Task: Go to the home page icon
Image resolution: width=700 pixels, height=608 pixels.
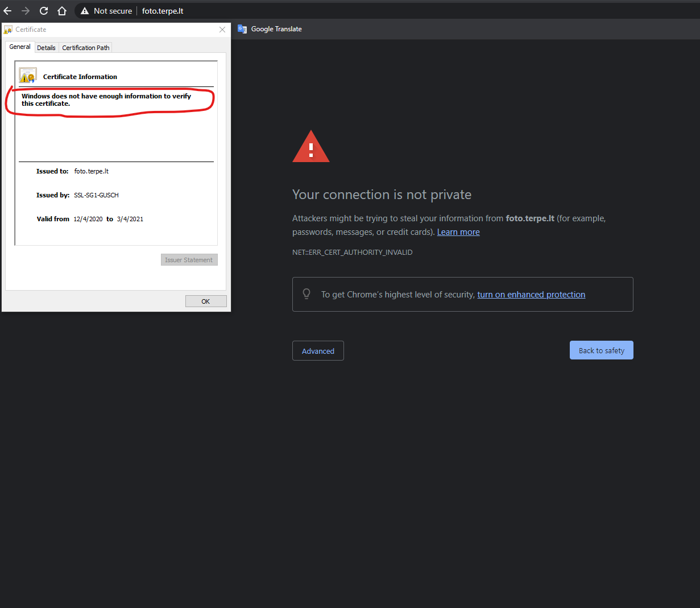Action: pos(62,11)
